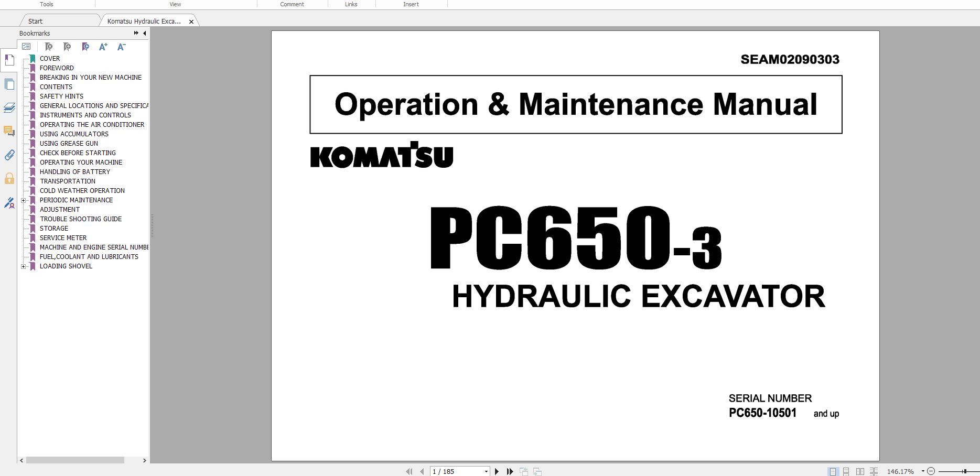Open TROUBLE SHOOTING GUIDE bookmark
The image size is (980, 476).
pyautogui.click(x=81, y=219)
